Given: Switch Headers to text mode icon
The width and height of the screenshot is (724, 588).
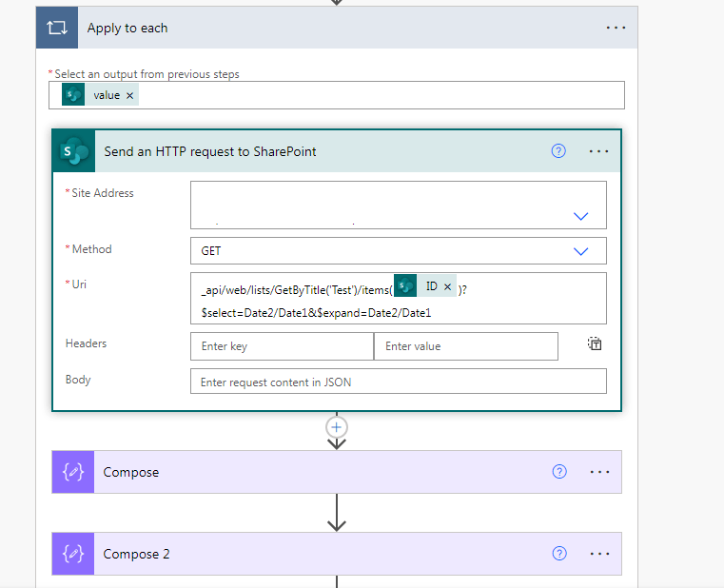Looking at the screenshot, I should (x=595, y=343).
